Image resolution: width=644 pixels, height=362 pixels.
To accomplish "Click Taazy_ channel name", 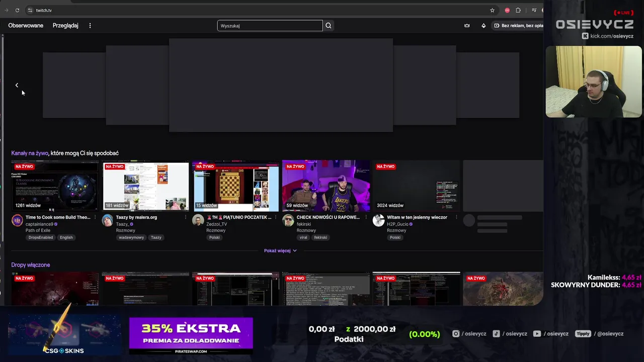I will pos(122,224).
